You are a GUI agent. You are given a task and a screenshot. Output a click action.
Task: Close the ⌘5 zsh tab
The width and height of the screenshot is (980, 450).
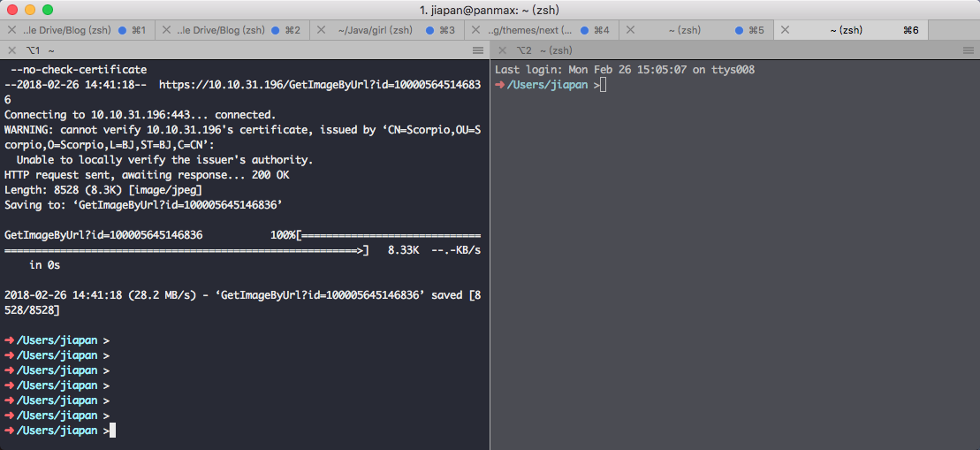coord(630,30)
